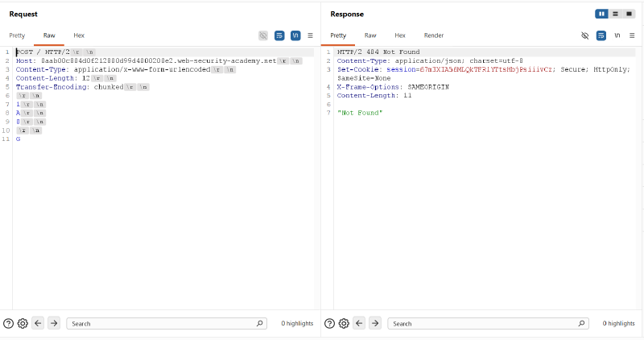Click '0 highlights' label under Response
Screen dimensions: 644x340
[618, 324]
